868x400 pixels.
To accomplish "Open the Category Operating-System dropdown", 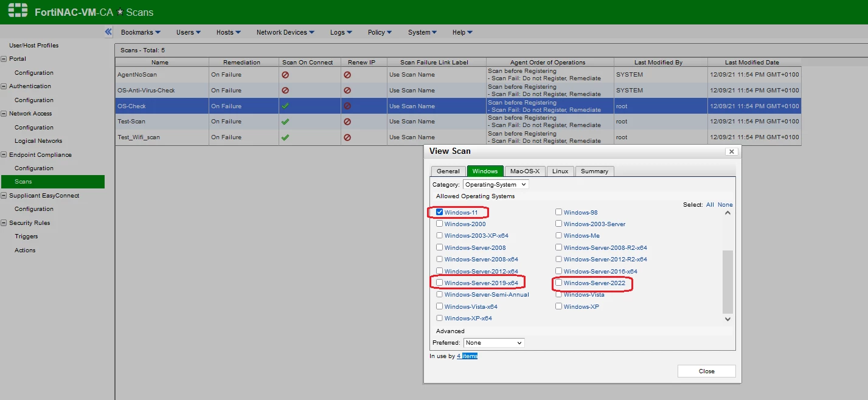I will [496, 184].
